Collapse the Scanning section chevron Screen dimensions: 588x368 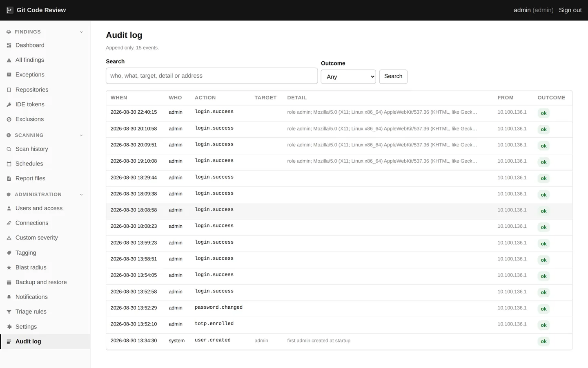pyautogui.click(x=81, y=135)
